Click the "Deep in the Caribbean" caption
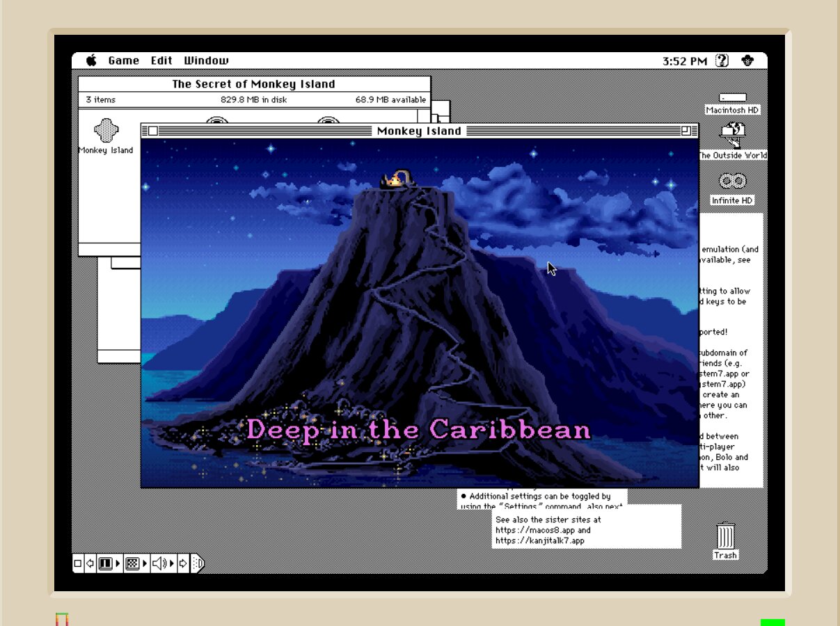Viewport: 840px width, 626px height. [x=419, y=429]
